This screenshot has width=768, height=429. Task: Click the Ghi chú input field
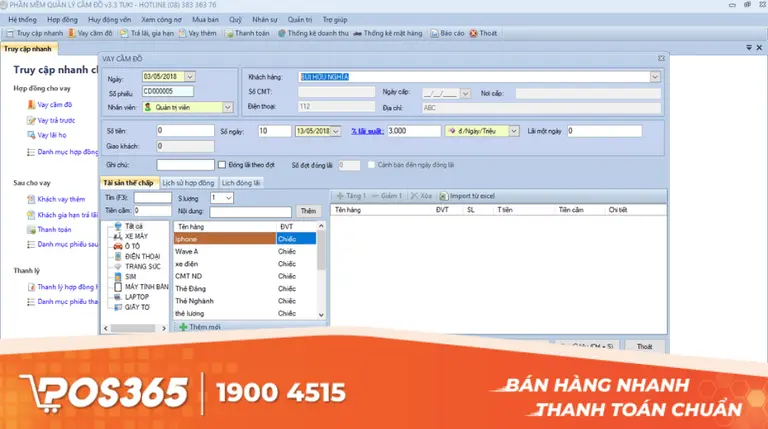click(x=185, y=165)
